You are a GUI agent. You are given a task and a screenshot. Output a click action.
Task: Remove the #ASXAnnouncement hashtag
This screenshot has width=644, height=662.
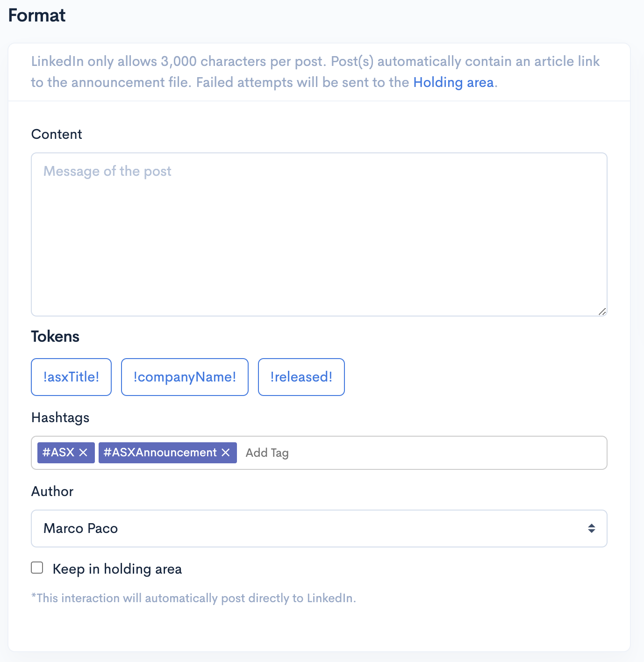[x=226, y=452]
